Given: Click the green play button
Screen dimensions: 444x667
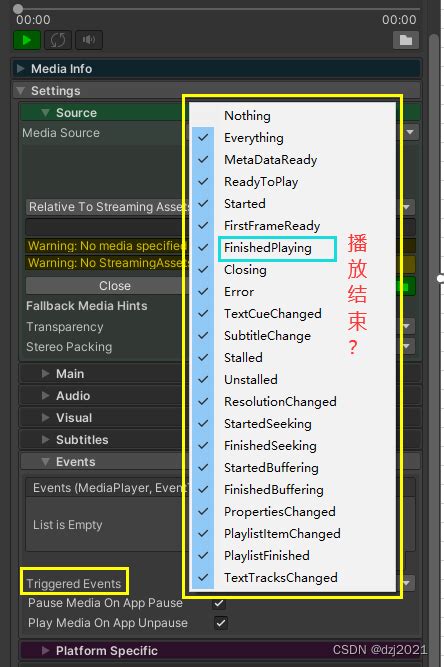Looking at the screenshot, I should click(x=27, y=40).
